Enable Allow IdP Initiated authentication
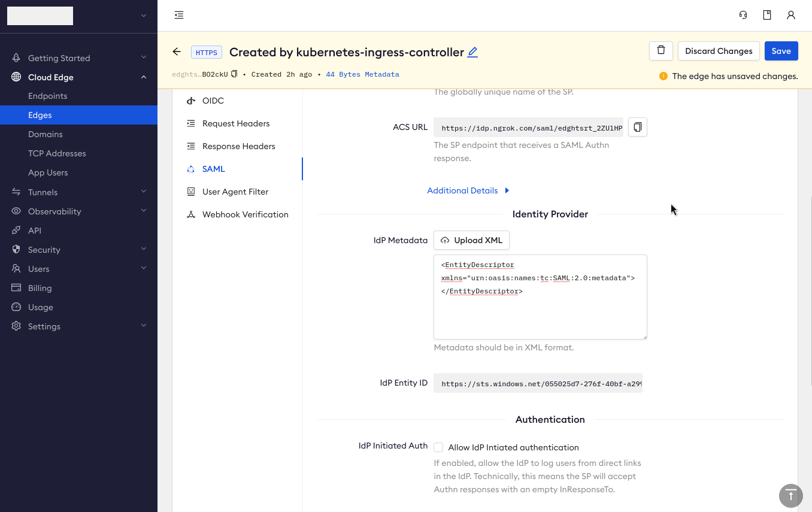Viewport: 812px width, 512px height. (x=438, y=447)
